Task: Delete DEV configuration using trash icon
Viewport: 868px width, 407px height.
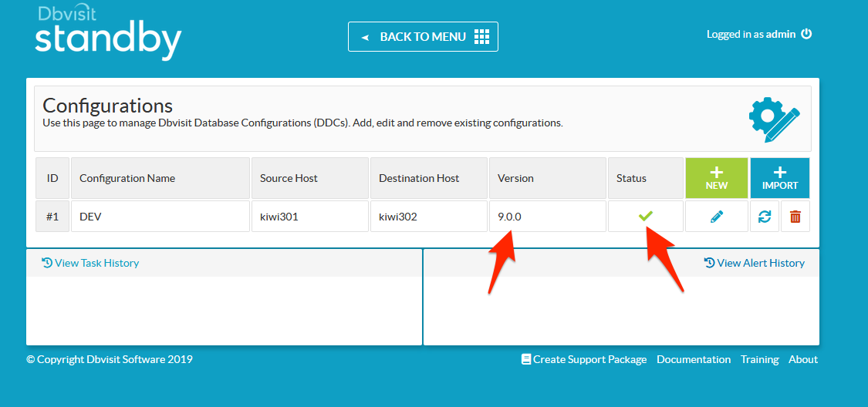Action: [x=795, y=217]
